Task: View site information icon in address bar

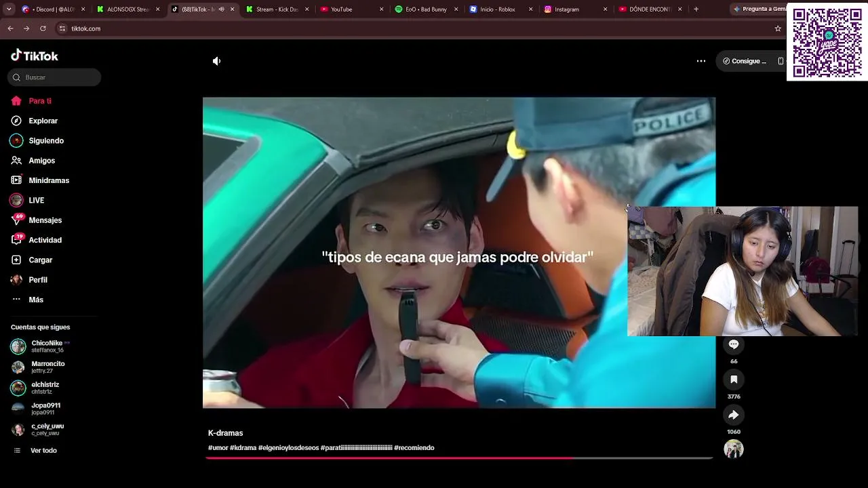Action: 62,28
